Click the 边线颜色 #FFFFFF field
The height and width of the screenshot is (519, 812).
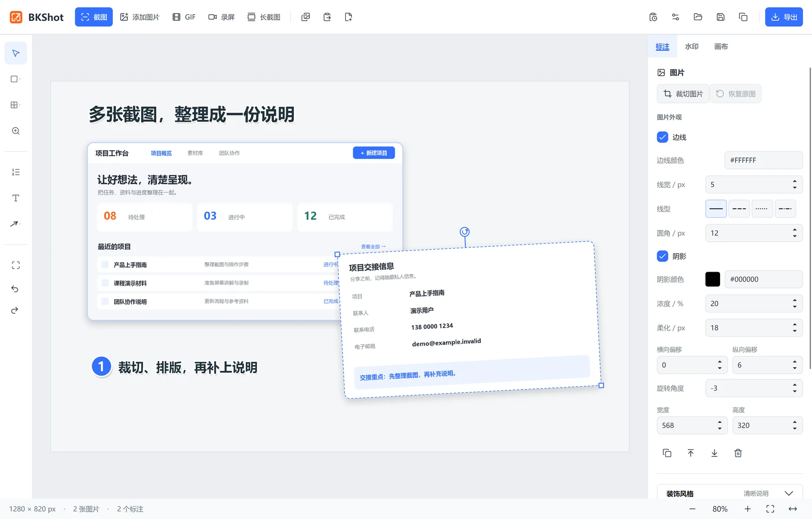tap(763, 160)
